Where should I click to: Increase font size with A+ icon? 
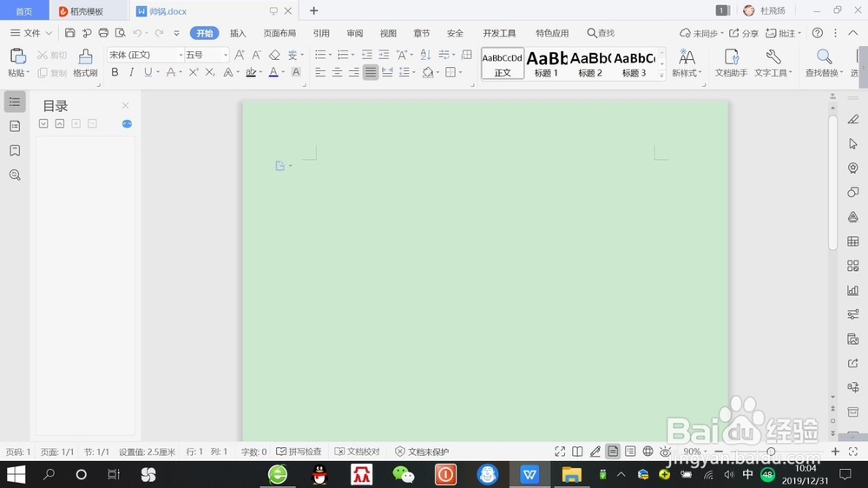(240, 55)
